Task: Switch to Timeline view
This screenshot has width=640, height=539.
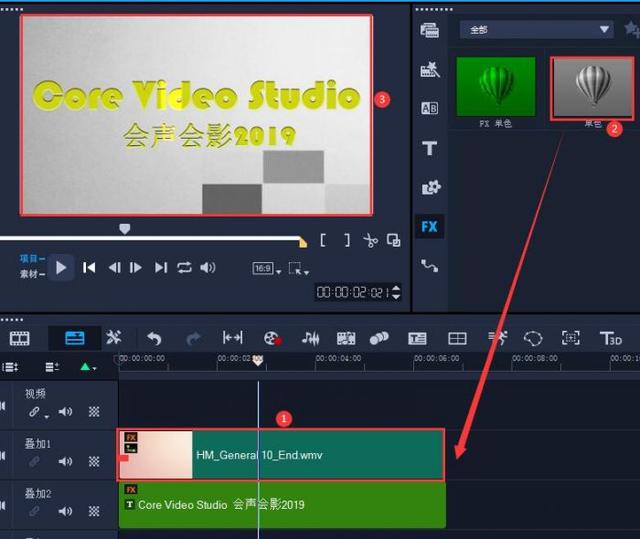Action: pyautogui.click(x=75, y=338)
